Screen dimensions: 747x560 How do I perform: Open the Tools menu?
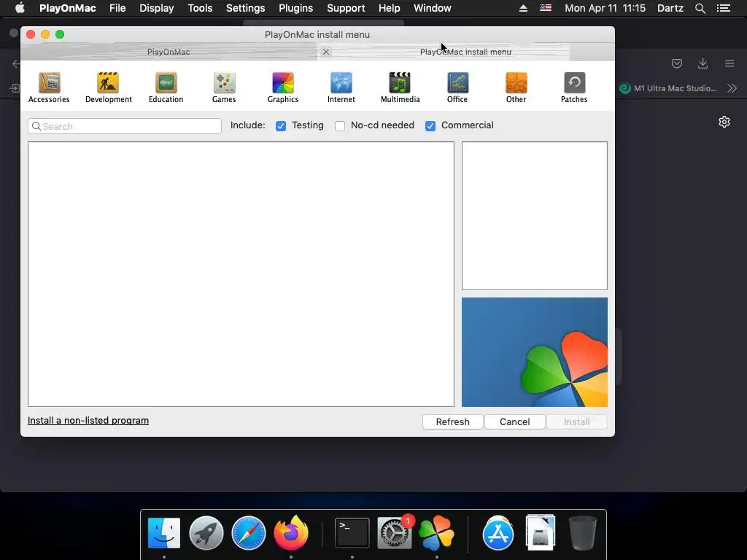click(x=200, y=8)
